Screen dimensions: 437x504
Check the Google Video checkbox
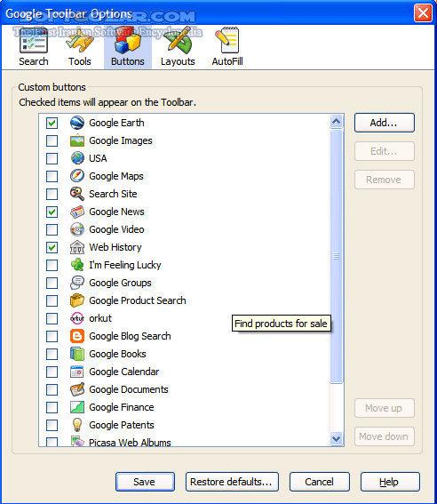[x=52, y=229]
